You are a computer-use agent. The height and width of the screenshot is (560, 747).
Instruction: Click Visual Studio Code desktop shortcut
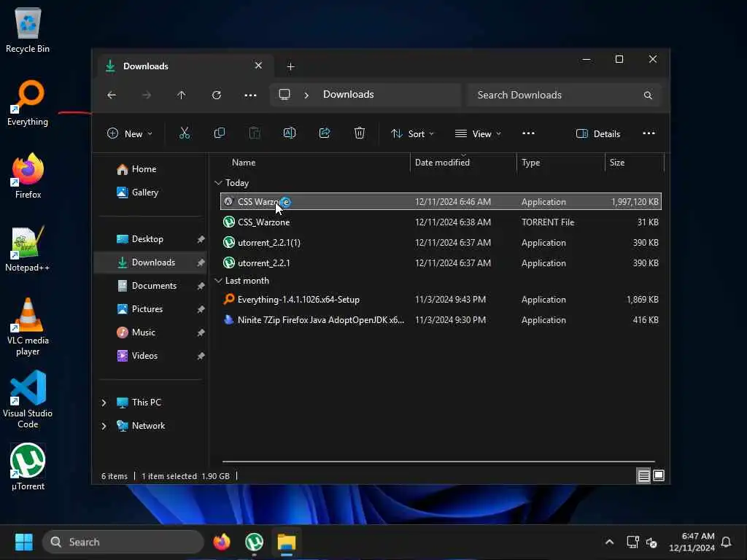28,400
